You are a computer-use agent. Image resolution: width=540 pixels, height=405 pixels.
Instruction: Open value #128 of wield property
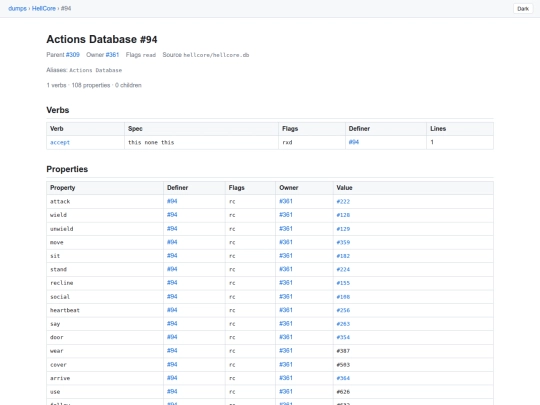click(x=343, y=215)
